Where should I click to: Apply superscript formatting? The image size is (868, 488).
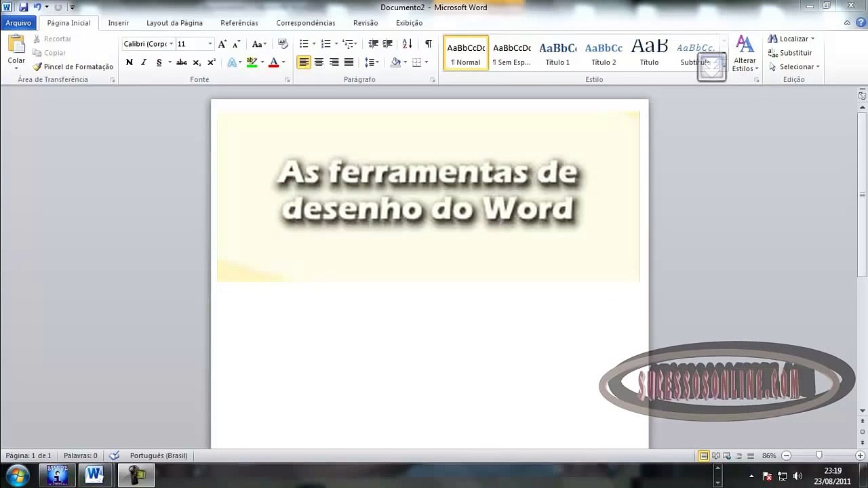click(x=212, y=62)
